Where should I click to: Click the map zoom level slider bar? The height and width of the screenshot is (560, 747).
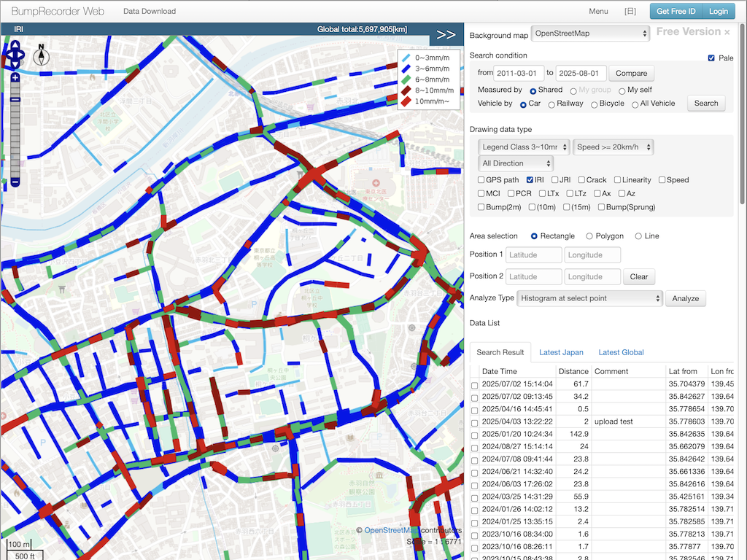(15, 130)
